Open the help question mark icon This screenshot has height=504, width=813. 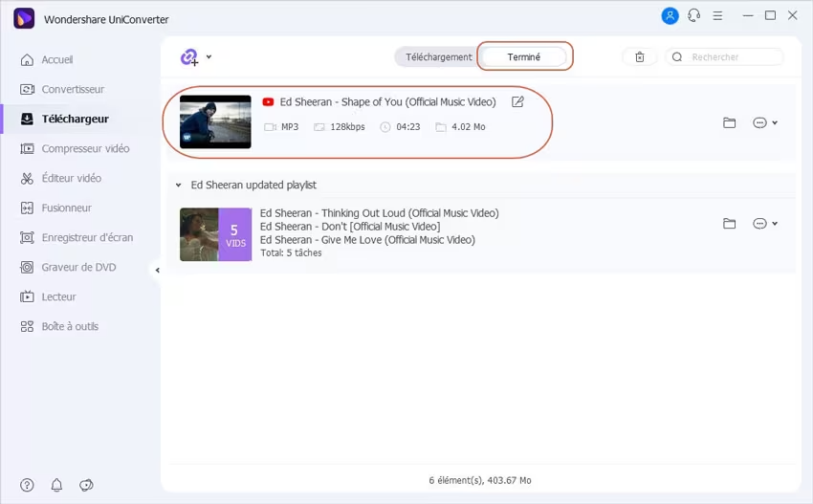click(27, 485)
